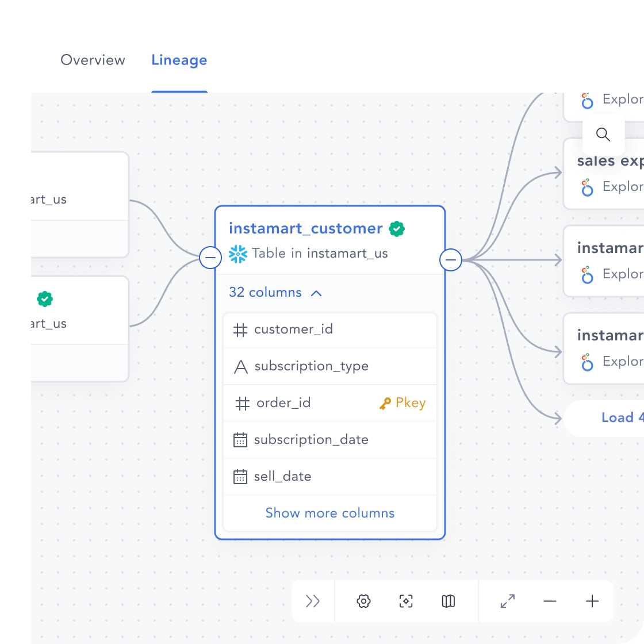Select the customer_id column
644x644 pixels.
tap(330, 330)
